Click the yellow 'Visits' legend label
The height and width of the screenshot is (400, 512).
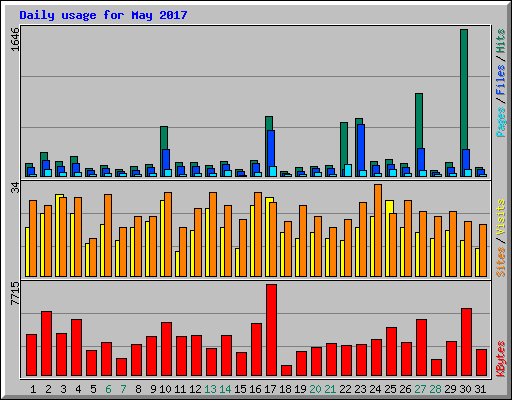tap(500, 217)
